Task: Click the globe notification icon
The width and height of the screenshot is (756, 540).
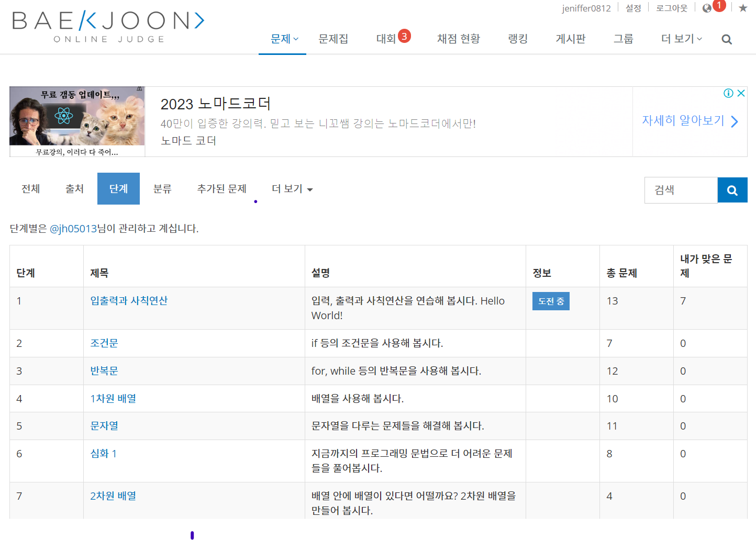Action: (x=707, y=8)
